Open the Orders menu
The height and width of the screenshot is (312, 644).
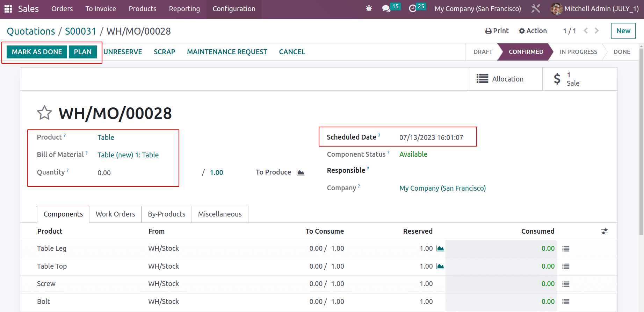62,9
